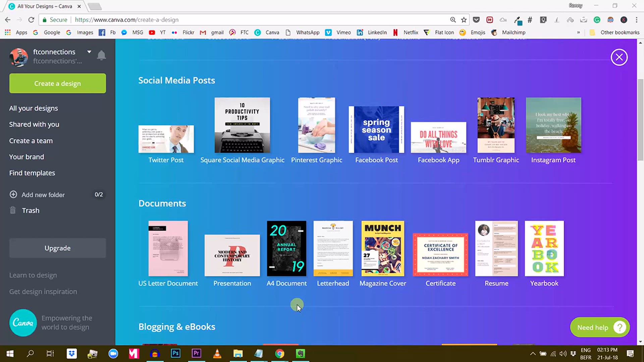Close the create-a-design overlay with the X button
Screen dimensions: 644x362
619,57
